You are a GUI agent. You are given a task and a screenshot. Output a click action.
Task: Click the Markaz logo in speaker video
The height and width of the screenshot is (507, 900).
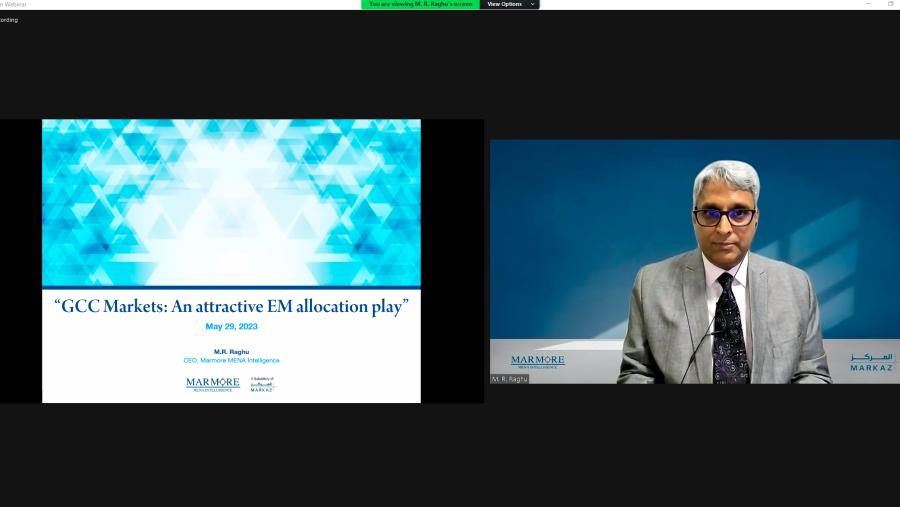[871, 362]
